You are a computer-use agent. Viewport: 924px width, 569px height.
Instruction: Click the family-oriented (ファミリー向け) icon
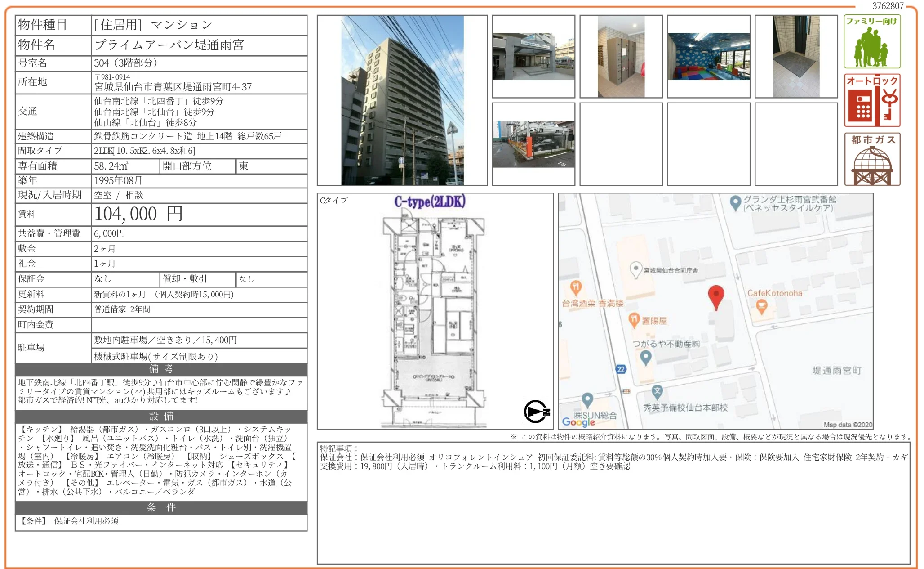click(x=872, y=42)
